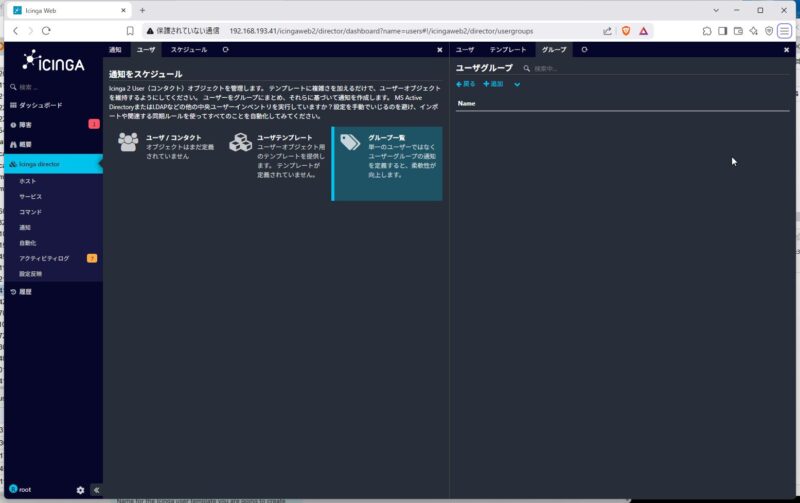The width and height of the screenshot is (800, 503).
Task: Click the refresh icon in right pane tabs
Action: click(x=584, y=49)
